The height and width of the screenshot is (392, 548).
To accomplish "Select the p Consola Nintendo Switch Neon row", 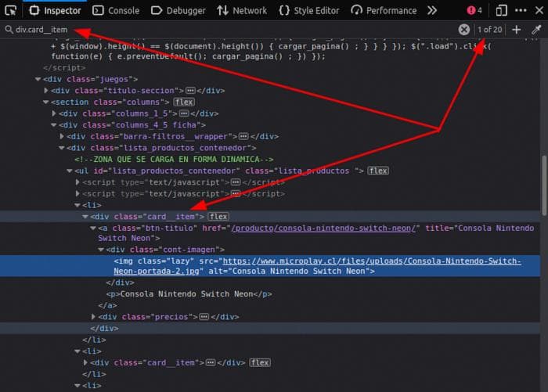I will tap(189, 294).
